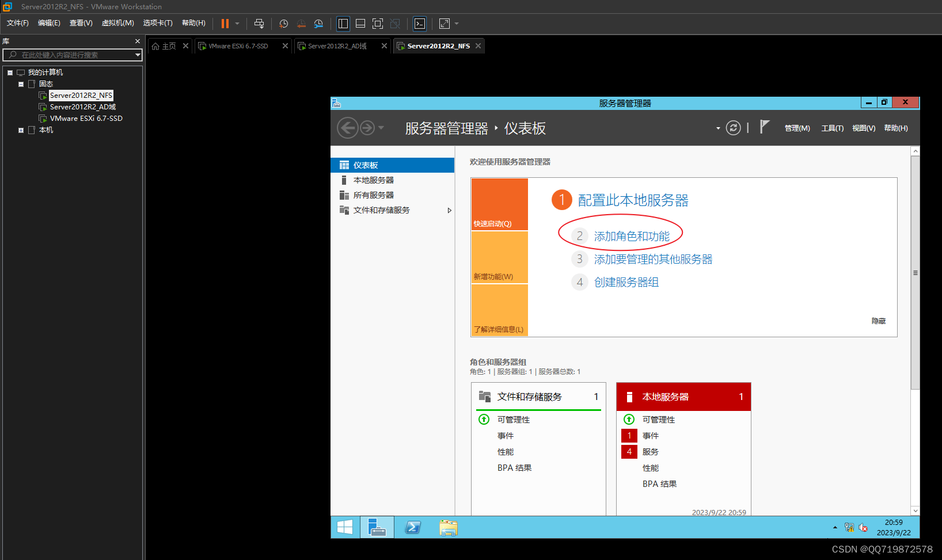Click 添加要管理的其他服务器 link
The height and width of the screenshot is (560, 942).
653,260
